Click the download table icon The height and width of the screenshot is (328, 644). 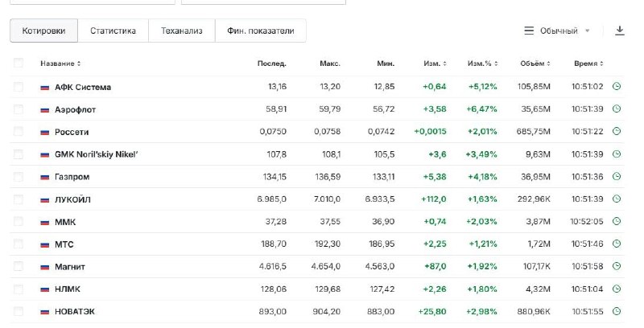point(619,31)
